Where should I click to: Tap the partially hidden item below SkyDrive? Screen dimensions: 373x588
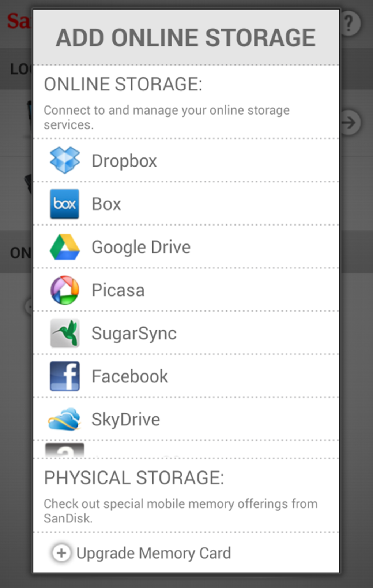coord(186,450)
